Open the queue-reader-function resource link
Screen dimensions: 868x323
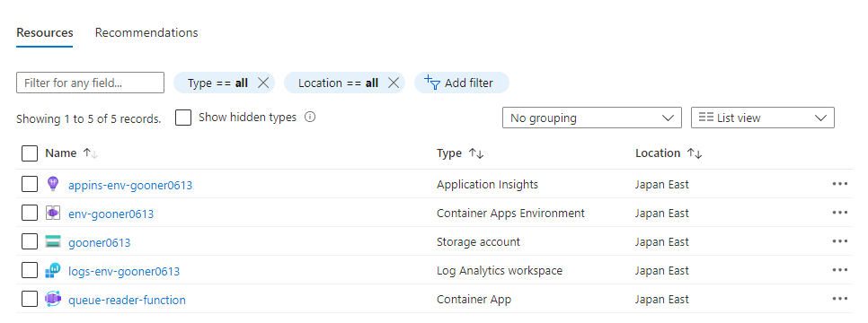click(x=127, y=301)
